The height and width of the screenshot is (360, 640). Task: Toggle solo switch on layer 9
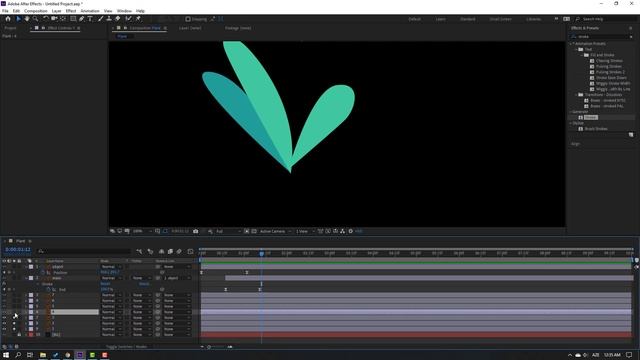pos(14,329)
